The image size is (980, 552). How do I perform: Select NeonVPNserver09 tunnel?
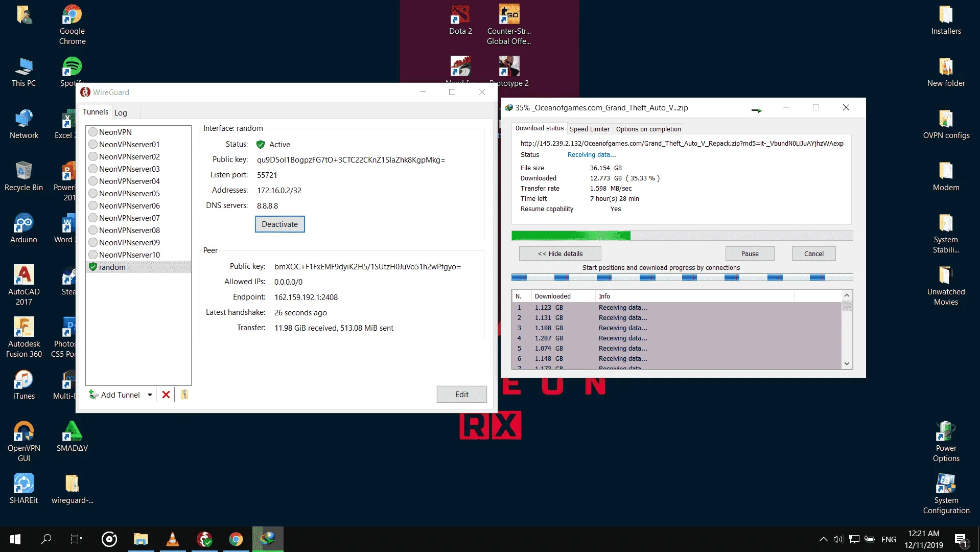138,242
